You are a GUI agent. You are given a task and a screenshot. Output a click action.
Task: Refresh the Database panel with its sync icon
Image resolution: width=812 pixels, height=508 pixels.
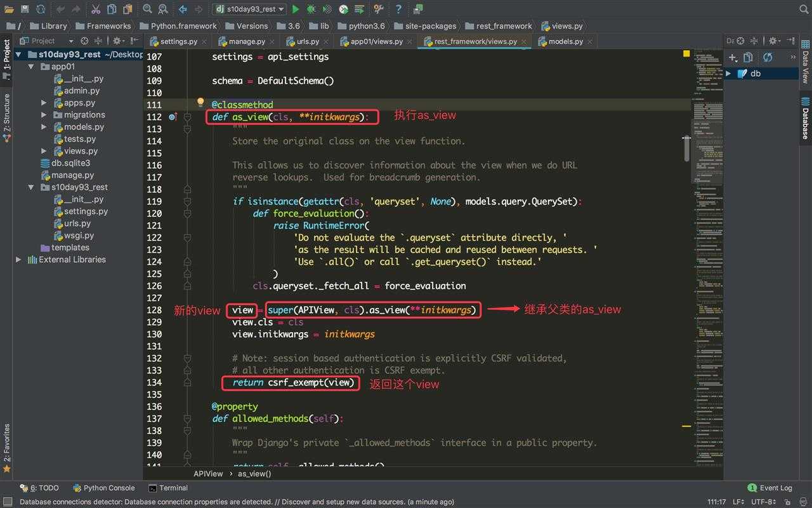768,57
